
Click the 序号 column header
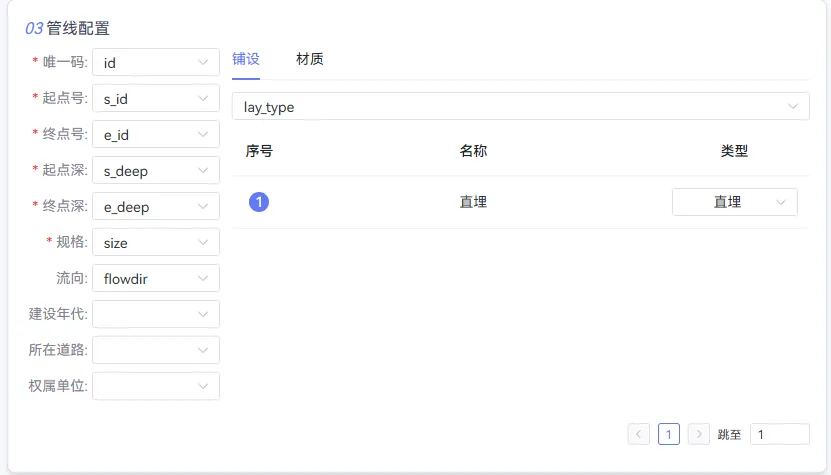click(x=259, y=151)
